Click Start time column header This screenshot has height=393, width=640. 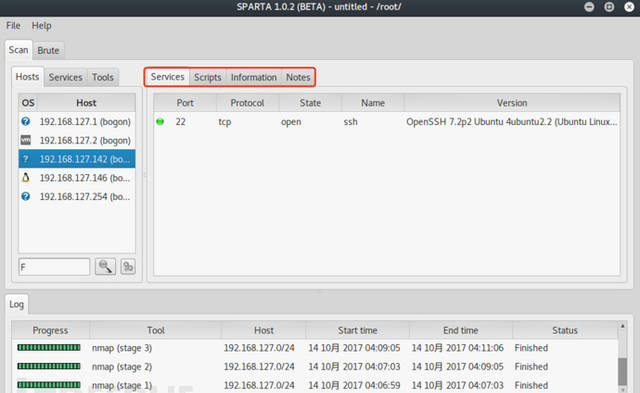pos(357,330)
